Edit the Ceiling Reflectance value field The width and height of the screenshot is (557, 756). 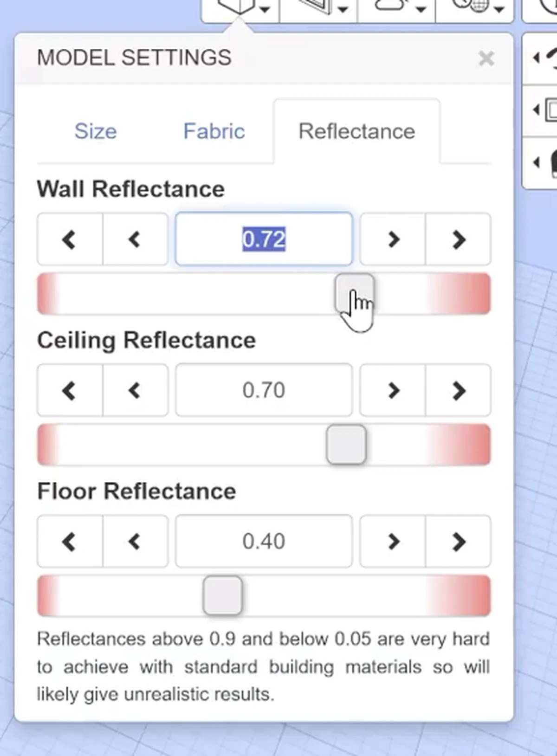coord(264,390)
